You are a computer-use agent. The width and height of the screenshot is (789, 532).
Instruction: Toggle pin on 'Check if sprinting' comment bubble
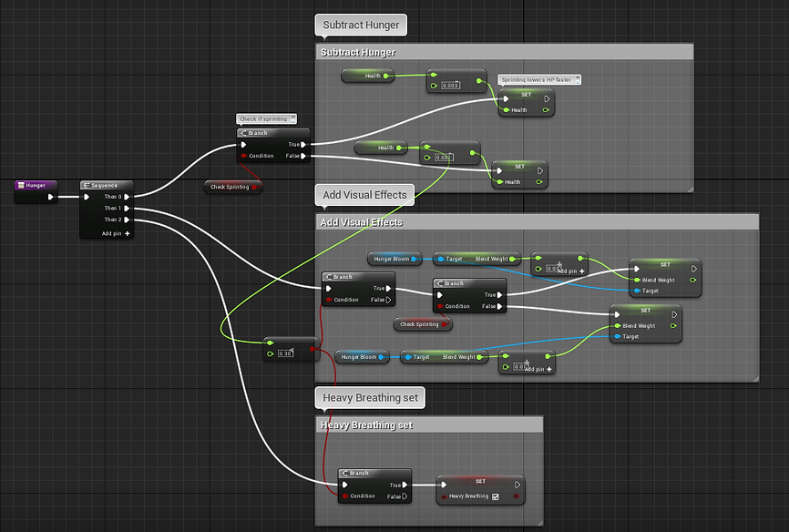(x=292, y=118)
